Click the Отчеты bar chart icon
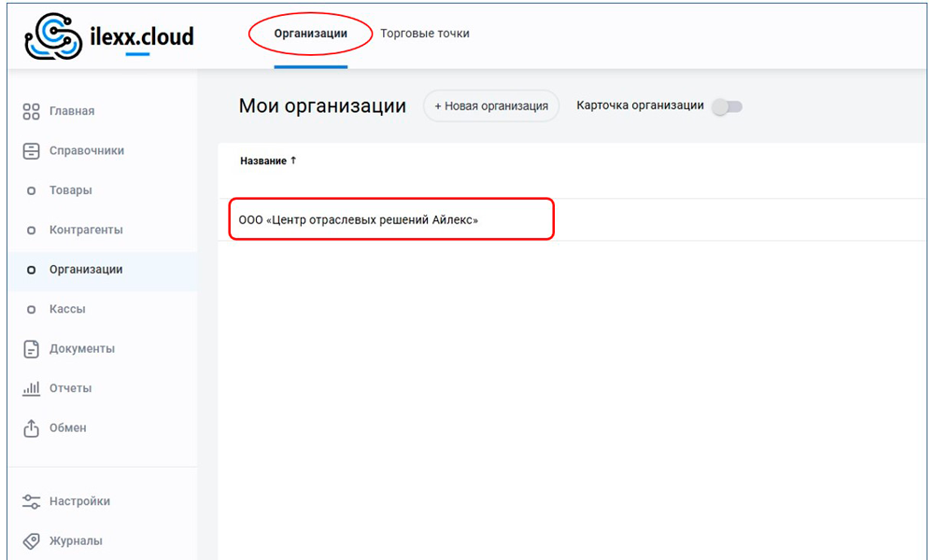The image size is (934, 560). [x=31, y=388]
